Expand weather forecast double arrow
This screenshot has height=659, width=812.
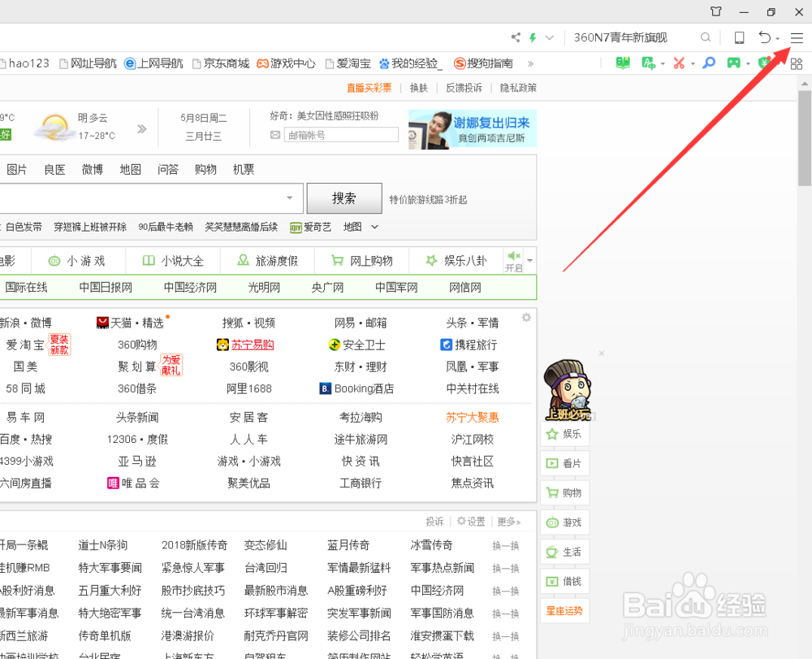point(141,129)
